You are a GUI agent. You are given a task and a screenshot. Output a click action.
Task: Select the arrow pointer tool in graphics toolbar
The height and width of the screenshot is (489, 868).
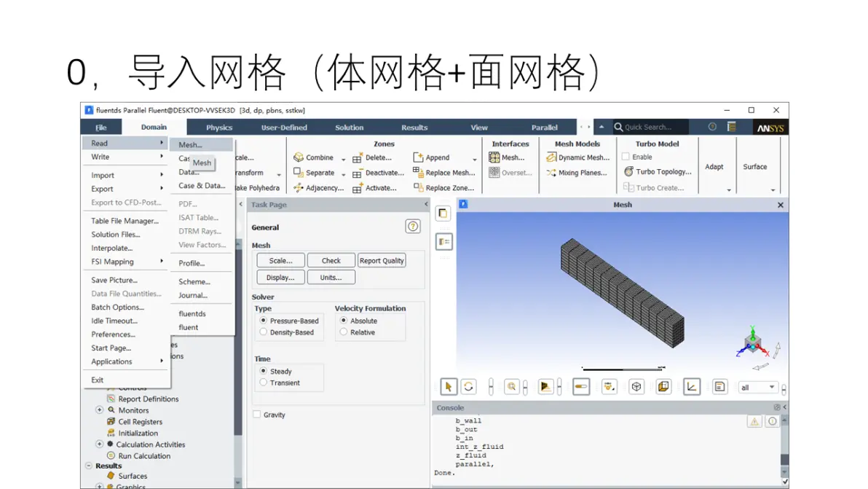[x=449, y=386]
